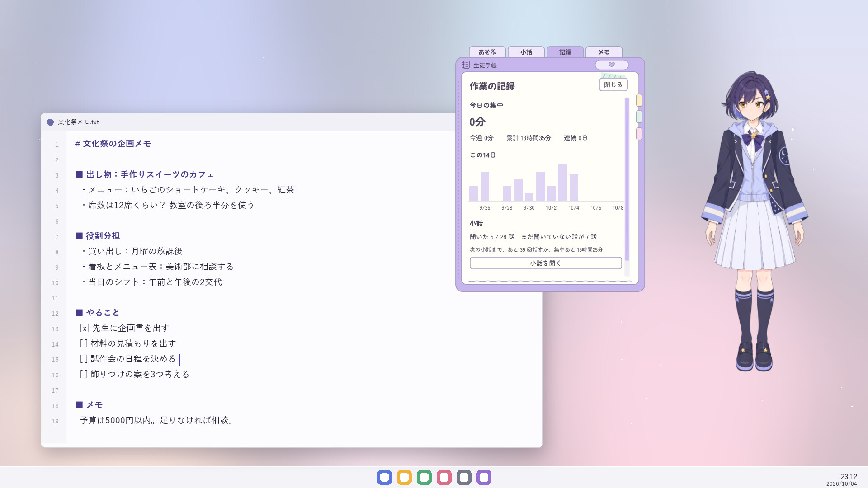Image resolution: width=868 pixels, height=488 pixels.
Task: Click the line starting with 予算は5000円以内
Action: point(157,420)
